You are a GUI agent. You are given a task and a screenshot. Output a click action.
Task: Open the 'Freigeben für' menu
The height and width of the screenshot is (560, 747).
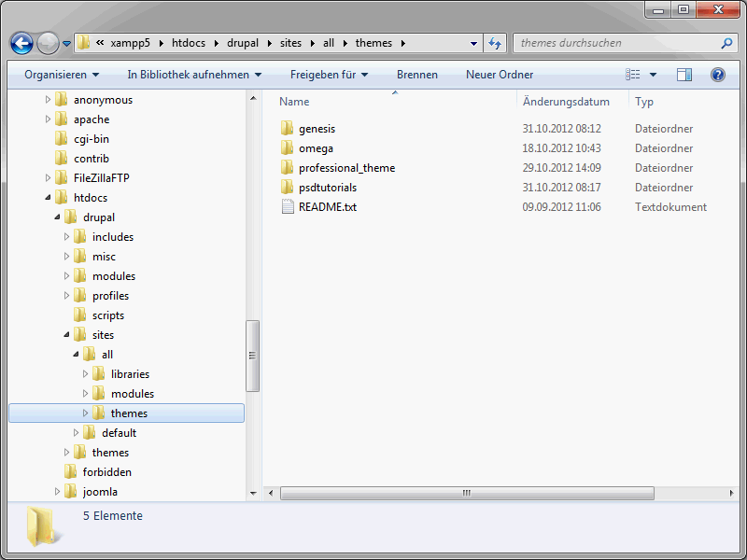point(330,75)
